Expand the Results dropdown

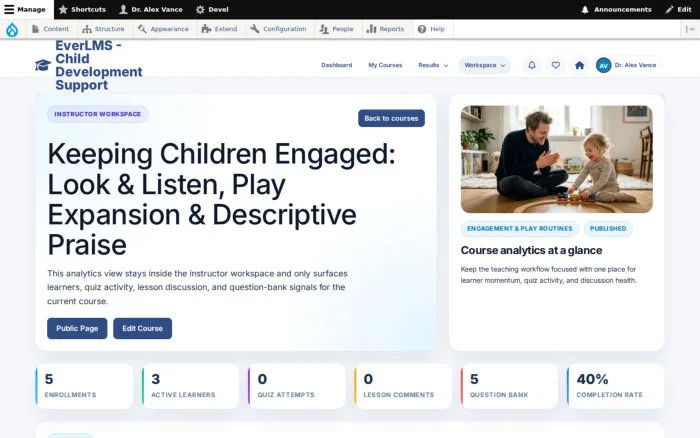[x=433, y=65]
